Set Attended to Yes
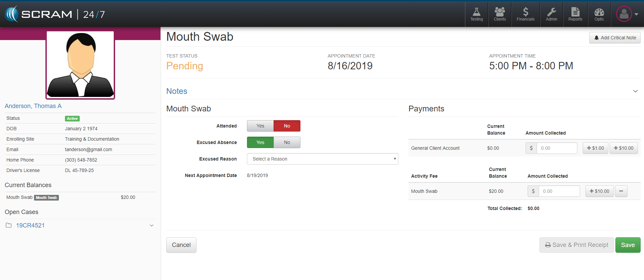644x280 pixels. (260, 126)
